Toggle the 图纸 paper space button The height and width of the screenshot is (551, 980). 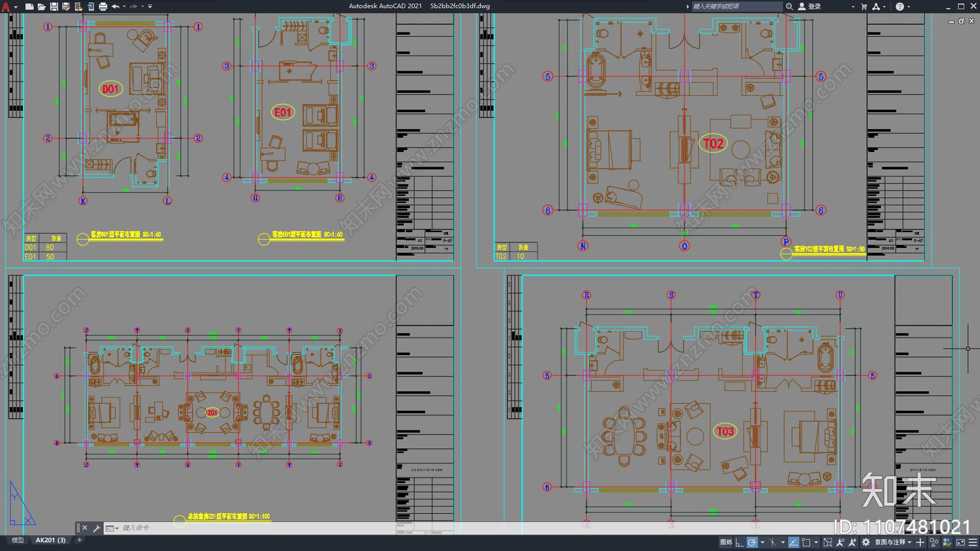point(726,542)
